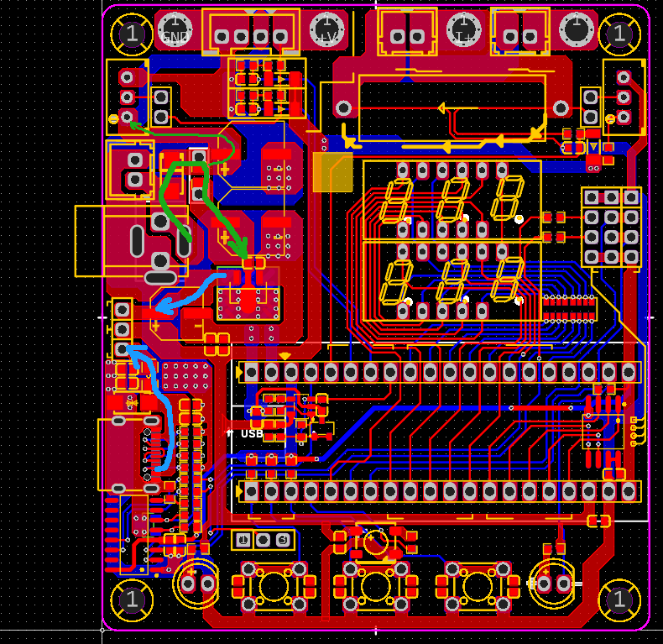The image size is (663, 644).
Task: Select the unlabeled test point beside top-right mounting hole
Action: click(x=576, y=30)
